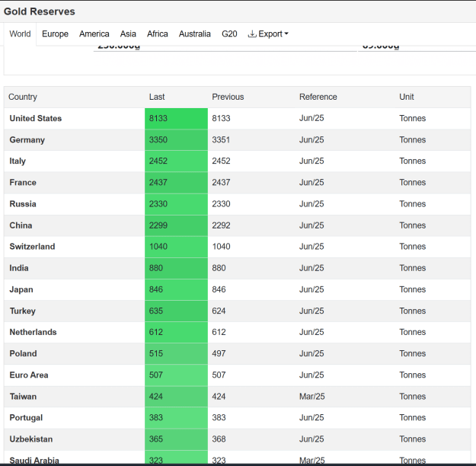This screenshot has height=466, width=476.
Task: Switch to the G20 tab
Action: tap(229, 34)
